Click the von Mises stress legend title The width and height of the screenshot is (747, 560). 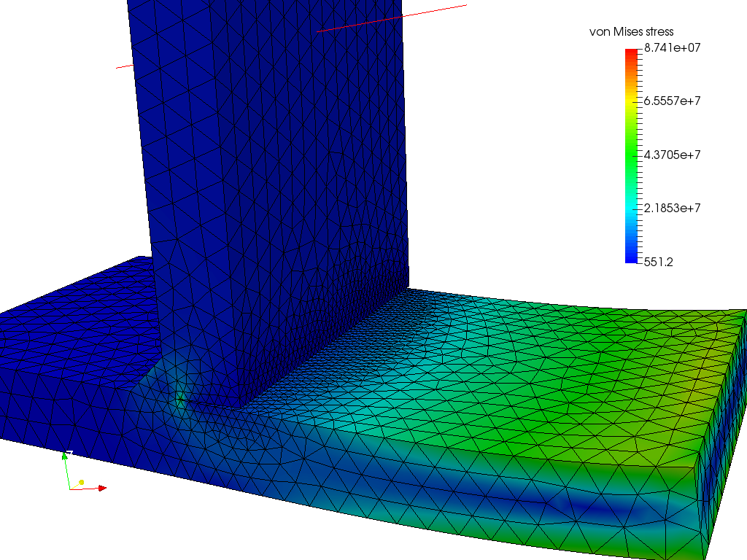point(631,32)
